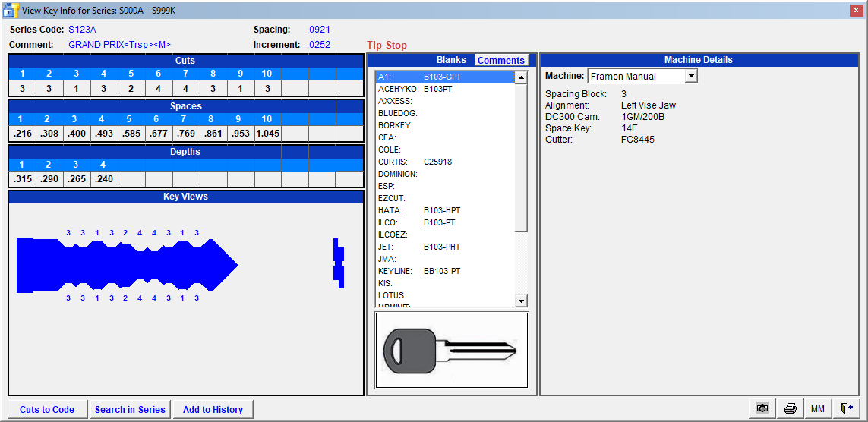This screenshot has width=868, height=422.
Task: Close the View Key Info window
Action: [x=855, y=9]
